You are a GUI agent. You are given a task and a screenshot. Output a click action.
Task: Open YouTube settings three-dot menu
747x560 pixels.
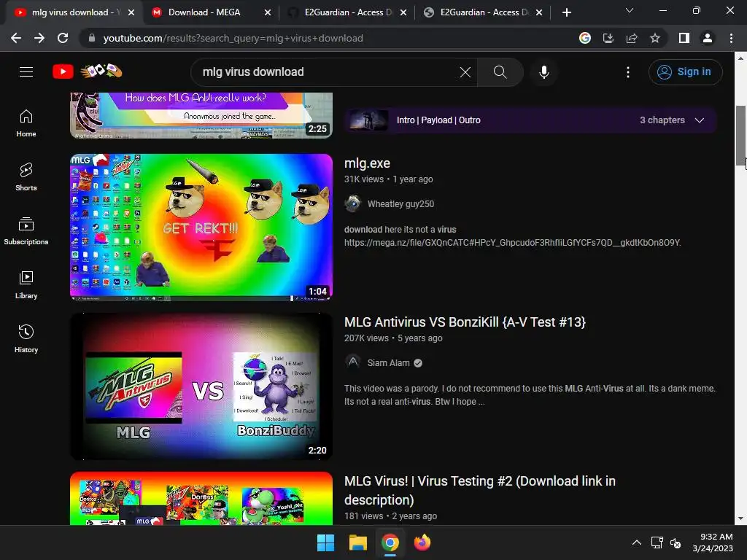(628, 72)
